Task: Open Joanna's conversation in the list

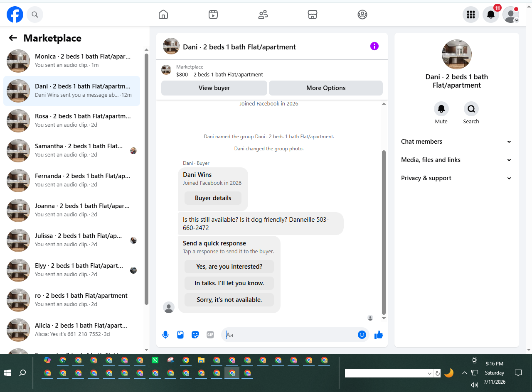Action: point(71,211)
